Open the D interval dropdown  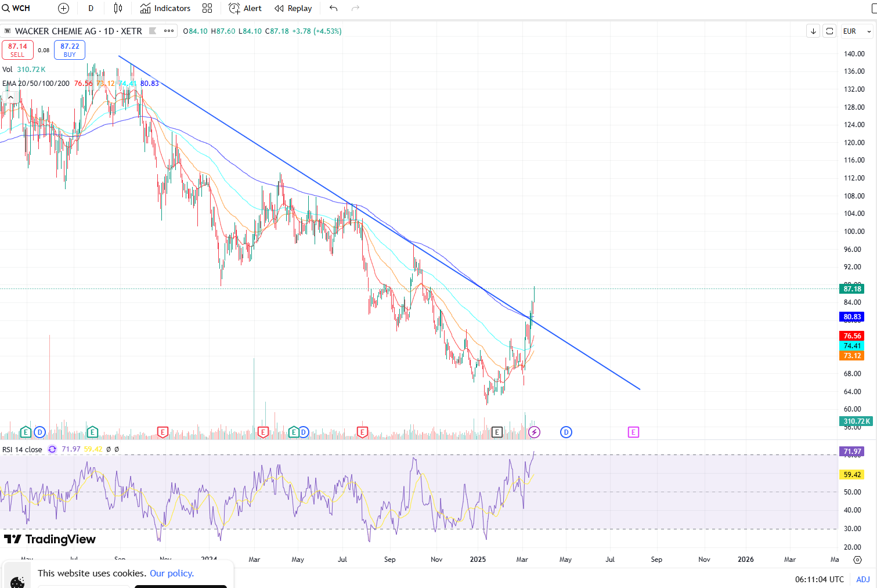coord(91,8)
